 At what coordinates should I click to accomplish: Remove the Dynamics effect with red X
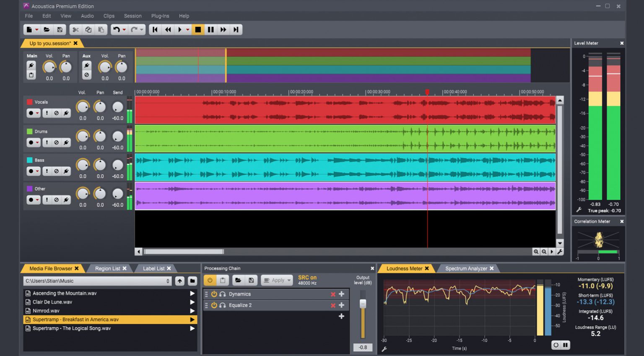click(333, 294)
